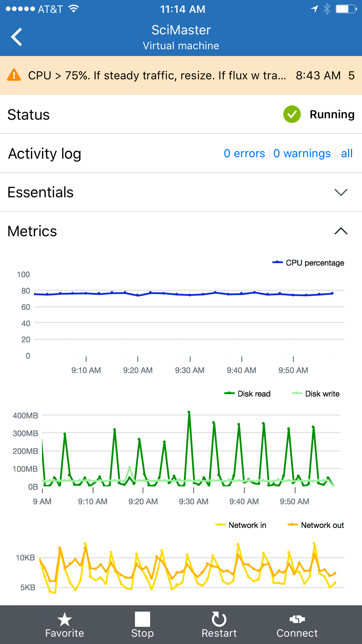Restart the virtual machine
Image resolution: width=362 pixels, height=644 pixels.
tap(219, 625)
